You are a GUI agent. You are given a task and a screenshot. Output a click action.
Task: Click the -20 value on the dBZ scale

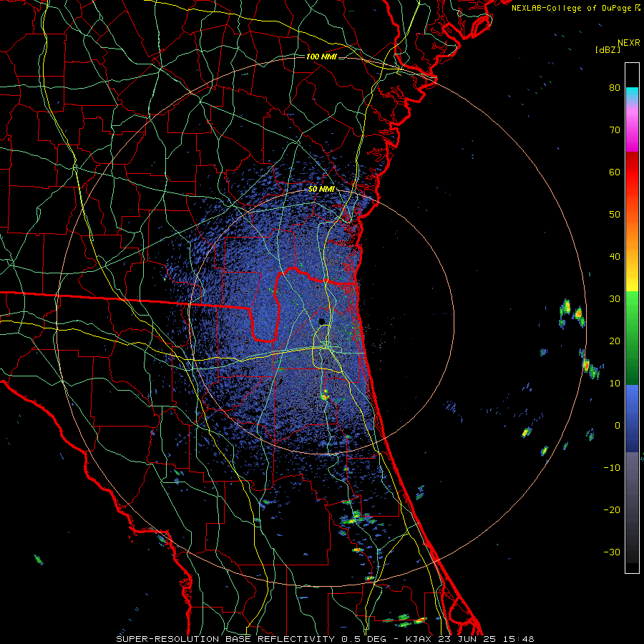point(612,509)
